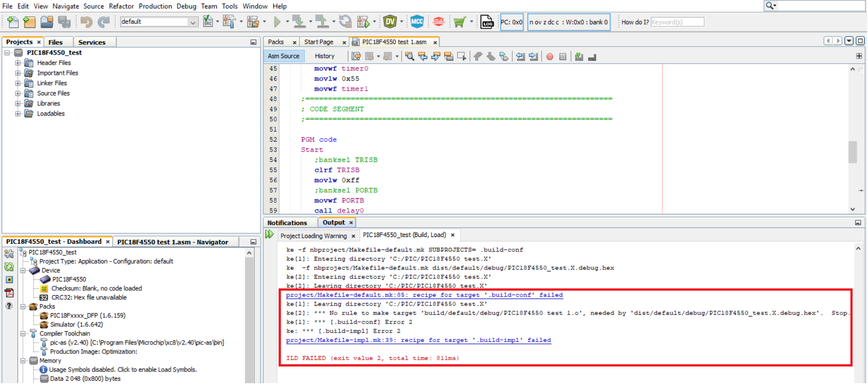
Task: Toggle Rectangular Selection in editor toolbar
Action: click(462, 56)
